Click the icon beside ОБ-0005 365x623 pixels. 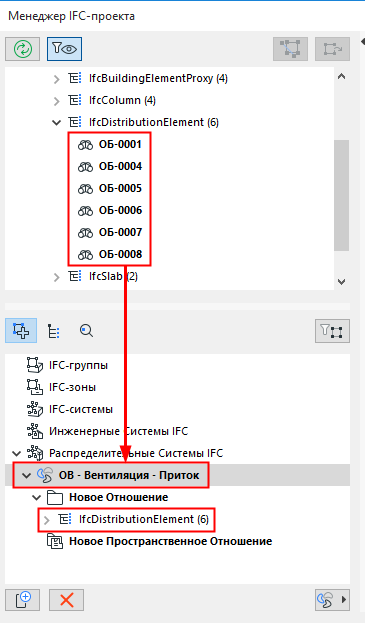tap(85, 189)
